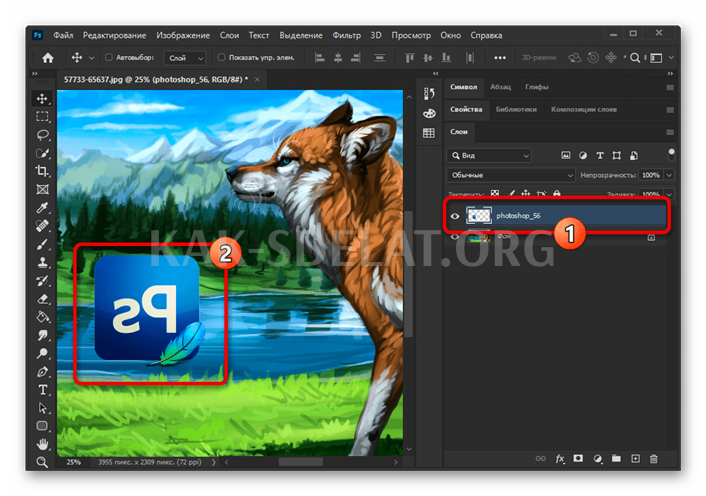Create a new layer group folder
Image resolution: width=706 pixels, height=496 pixels.
(616, 459)
